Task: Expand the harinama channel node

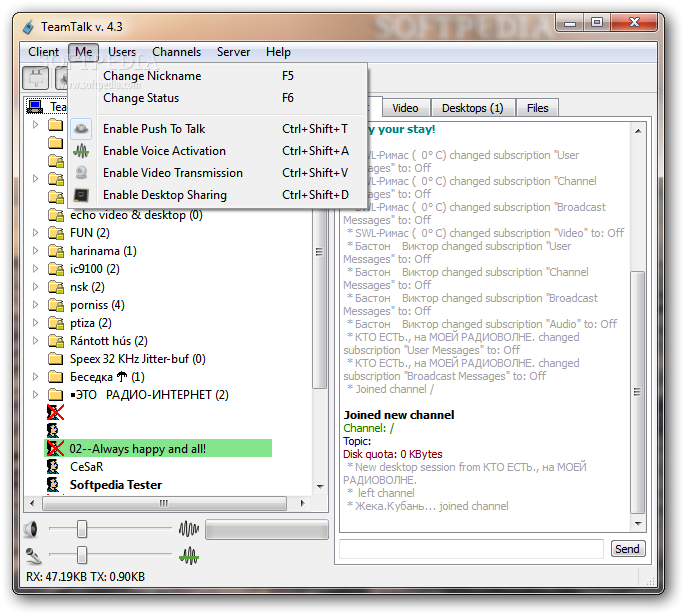Action: (36, 251)
